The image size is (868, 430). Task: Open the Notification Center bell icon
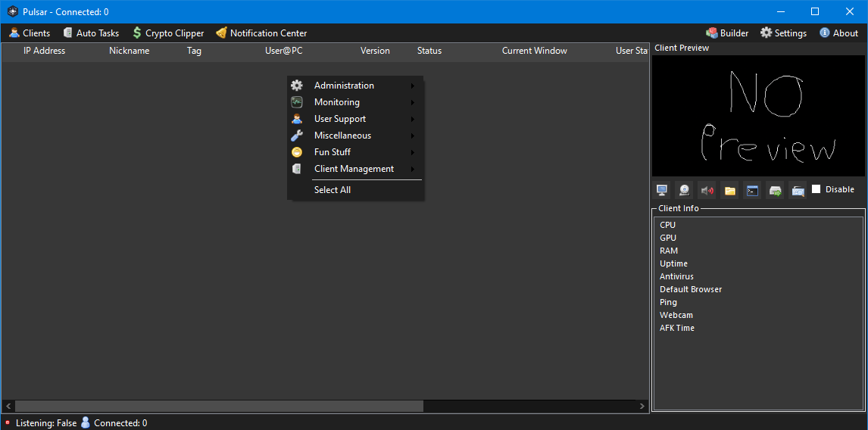tap(221, 33)
